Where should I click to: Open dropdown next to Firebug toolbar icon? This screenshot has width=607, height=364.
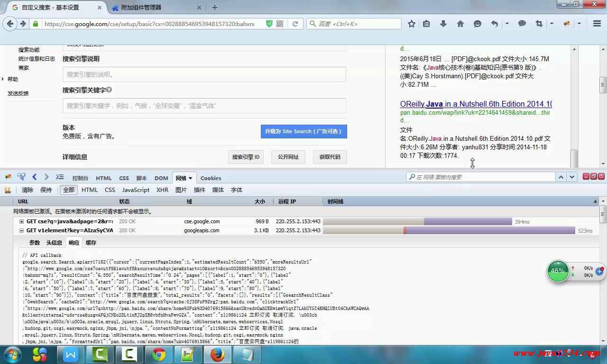tap(579, 24)
